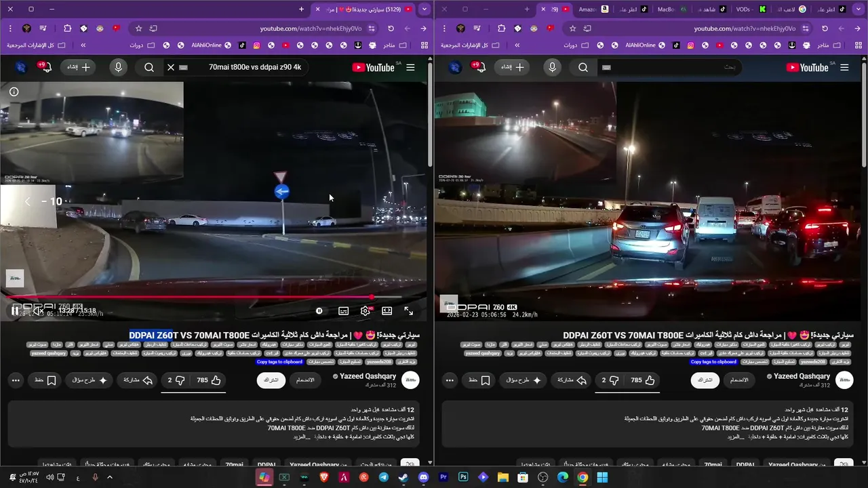Click the Create (+) button in right window
868x488 pixels.
(513, 68)
